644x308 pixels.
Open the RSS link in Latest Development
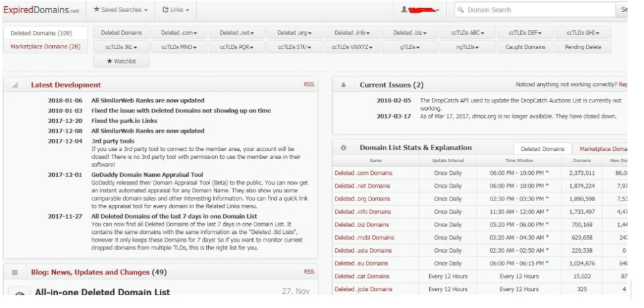(309, 84)
